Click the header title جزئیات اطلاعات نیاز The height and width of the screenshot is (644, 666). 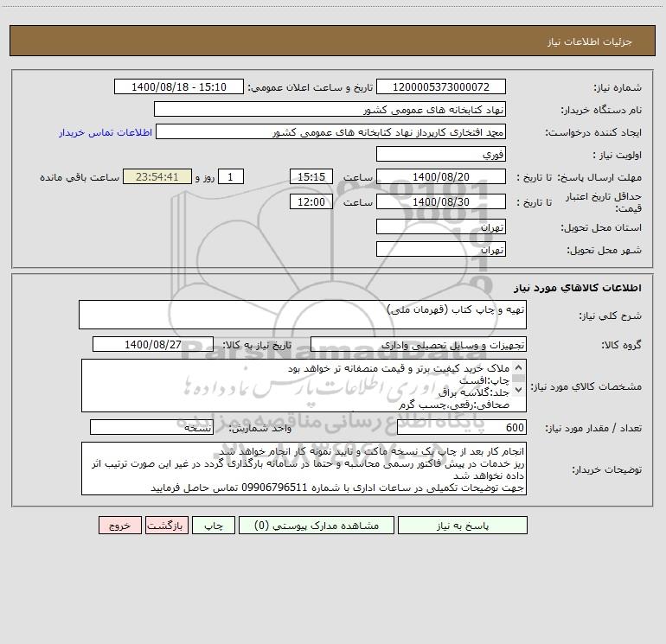pos(590,41)
